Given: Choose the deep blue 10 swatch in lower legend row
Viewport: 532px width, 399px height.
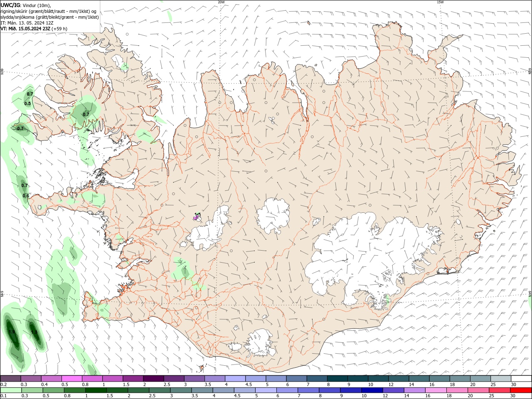Looking at the screenshot, I should point(372,390).
